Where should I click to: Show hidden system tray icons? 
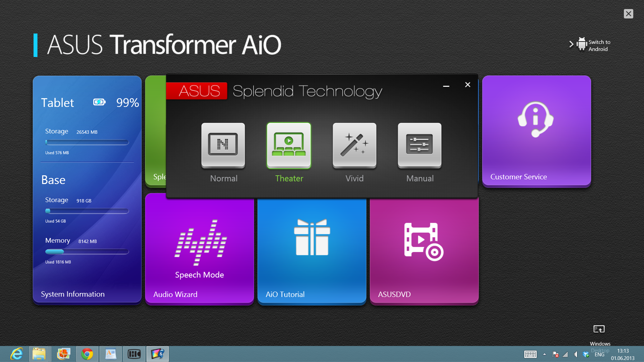pos(544,354)
